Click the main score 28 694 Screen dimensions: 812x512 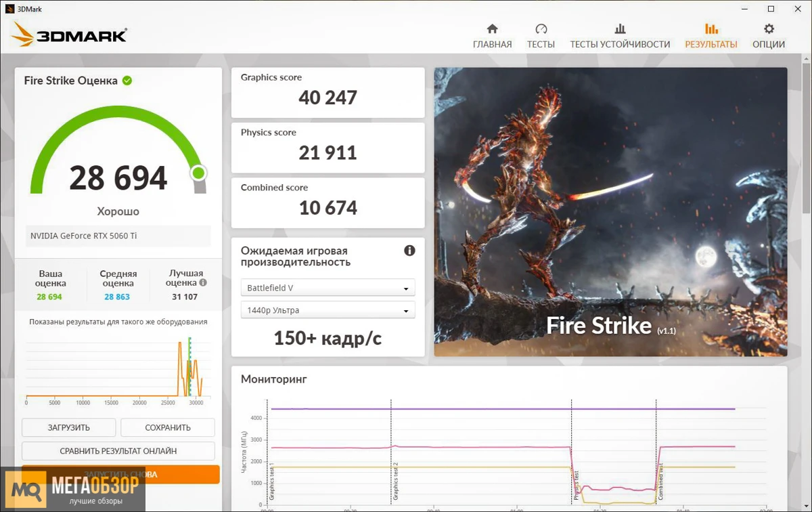click(118, 178)
